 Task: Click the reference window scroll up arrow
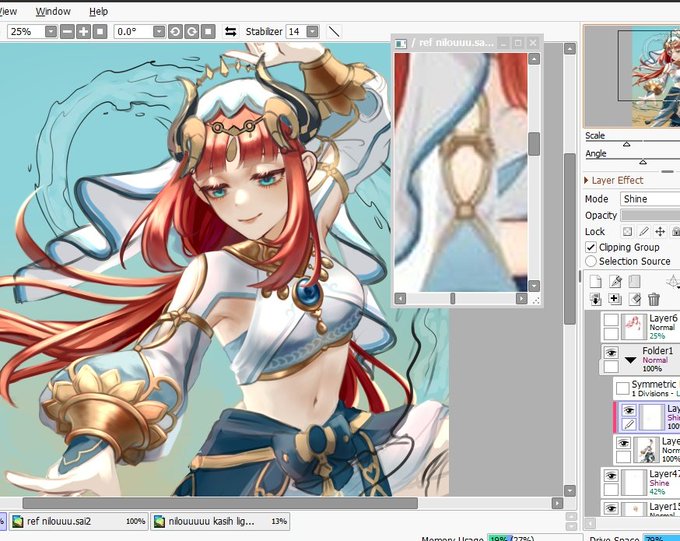534,59
